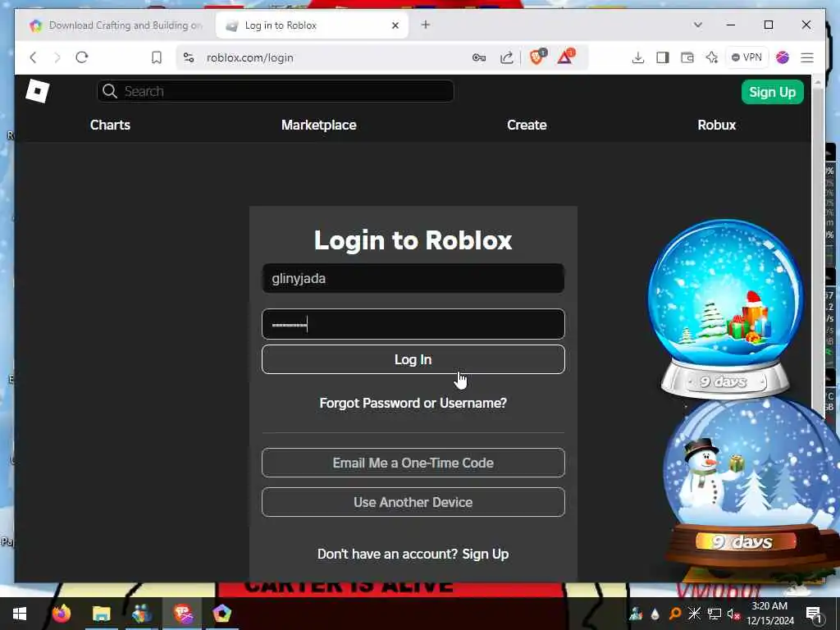Select the Log in to Roblox tab
Viewport: 840px width, 630px height.
pyautogui.click(x=305, y=25)
